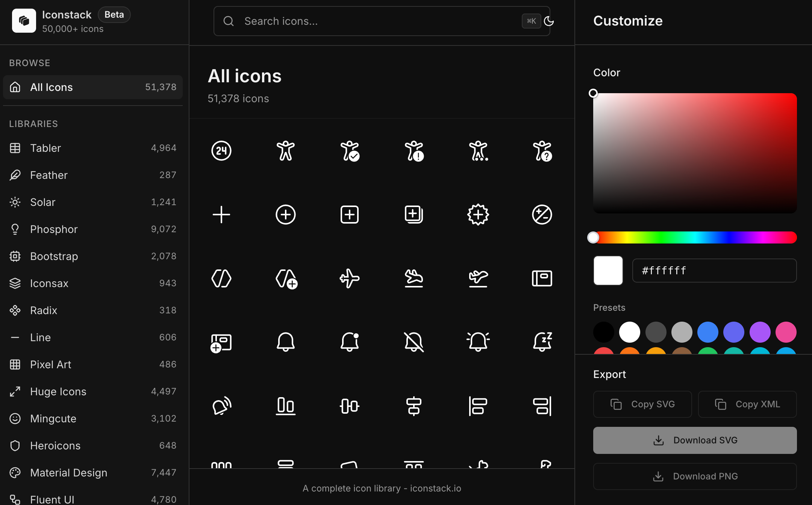The height and width of the screenshot is (505, 812).
Task: Click the Copy XML button
Action: (747, 404)
